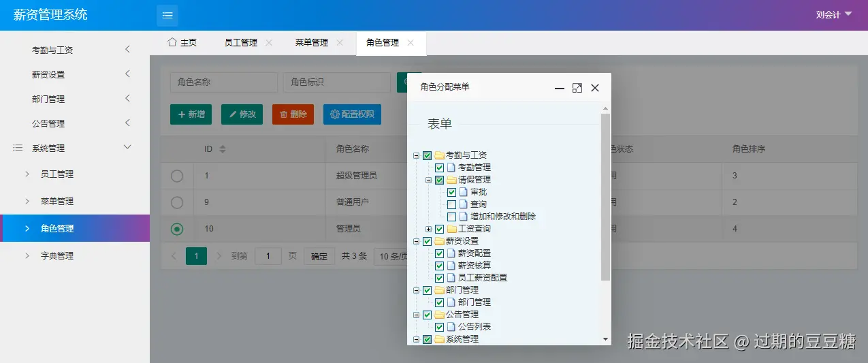Viewport: 868px width, 363px height.
Task: Uncheck the 考勤管理 checkbox
Action: pyautogui.click(x=440, y=168)
